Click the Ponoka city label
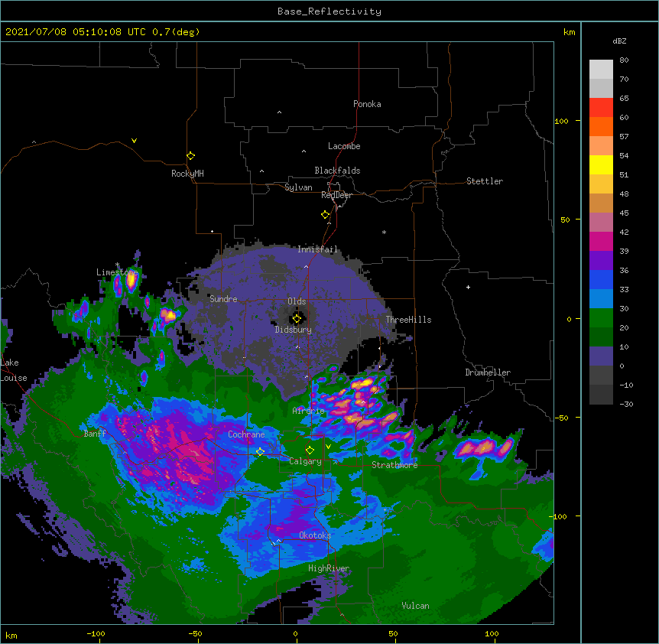This screenshot has width=659, height=644. pos(367,104)
